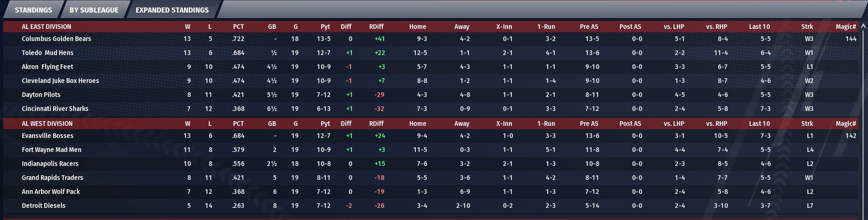
Task: Click the Detroit Diesels team name
Action: pos(44,206)
